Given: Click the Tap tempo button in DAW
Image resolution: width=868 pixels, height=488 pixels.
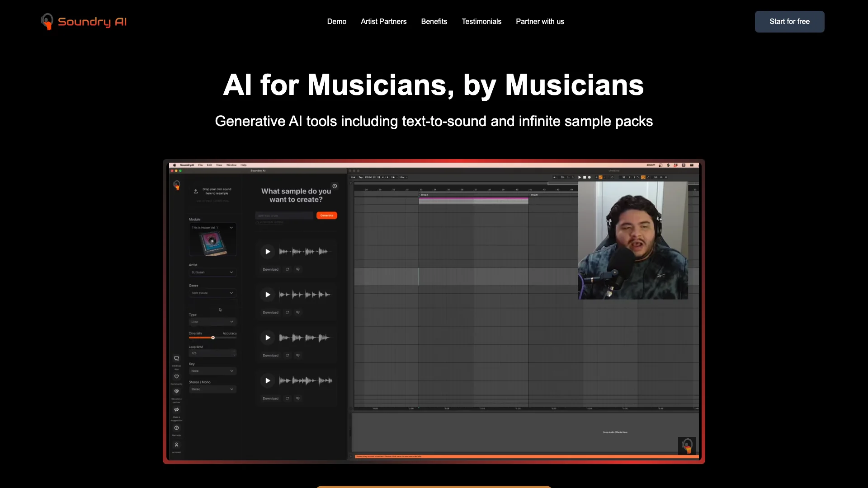Looking at the screenshot, I should (x=361, y=178).
